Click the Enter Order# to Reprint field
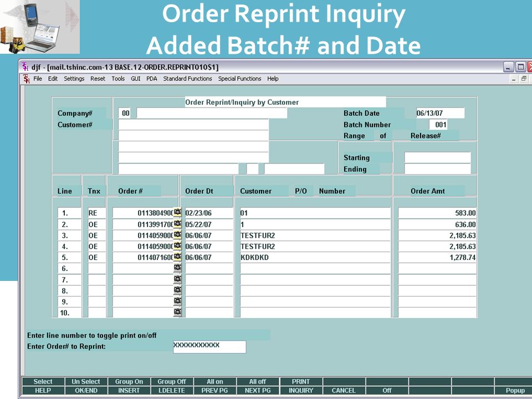 point(209,347)
